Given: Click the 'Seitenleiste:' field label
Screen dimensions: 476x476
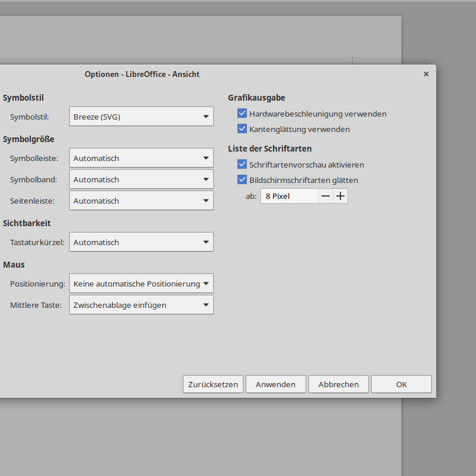Looking at the screenshot, I should (x=33, y=201).
